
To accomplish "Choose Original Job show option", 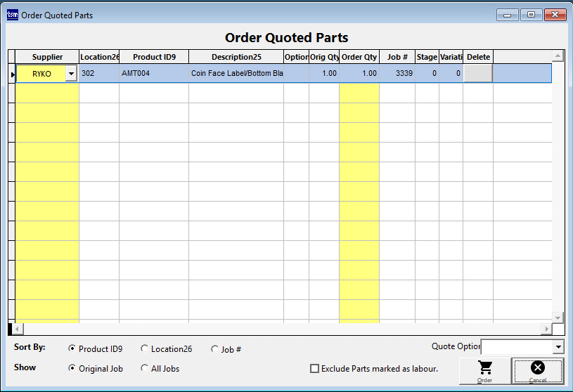I will tap(72, 368).
